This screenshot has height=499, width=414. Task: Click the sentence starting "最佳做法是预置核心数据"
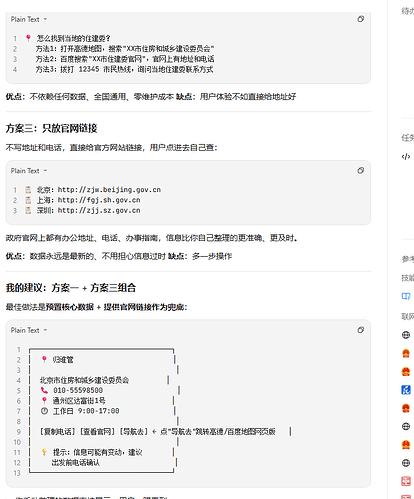(x=96, y=307)
